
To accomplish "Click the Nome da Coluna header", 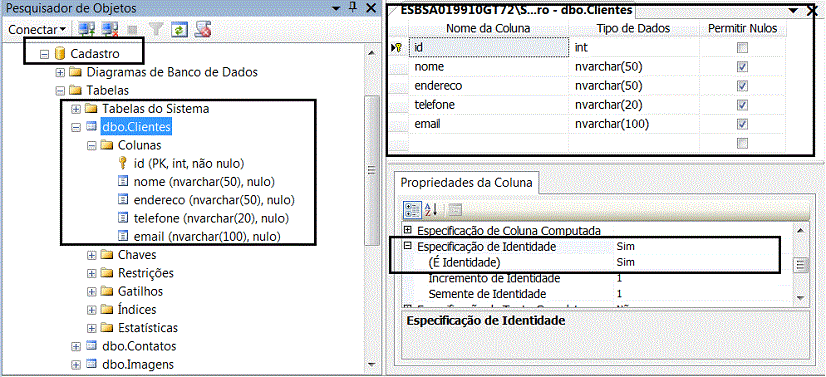I will click(488, 28).
